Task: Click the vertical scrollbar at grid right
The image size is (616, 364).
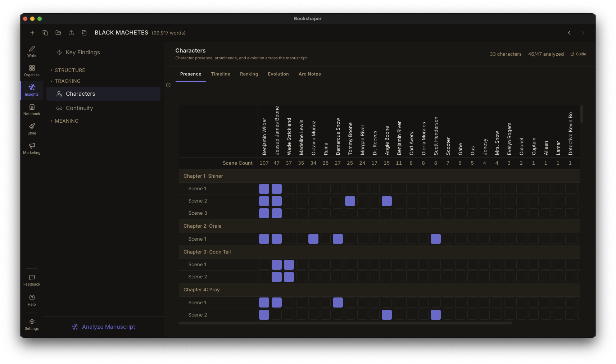Action: pos(581,114)
